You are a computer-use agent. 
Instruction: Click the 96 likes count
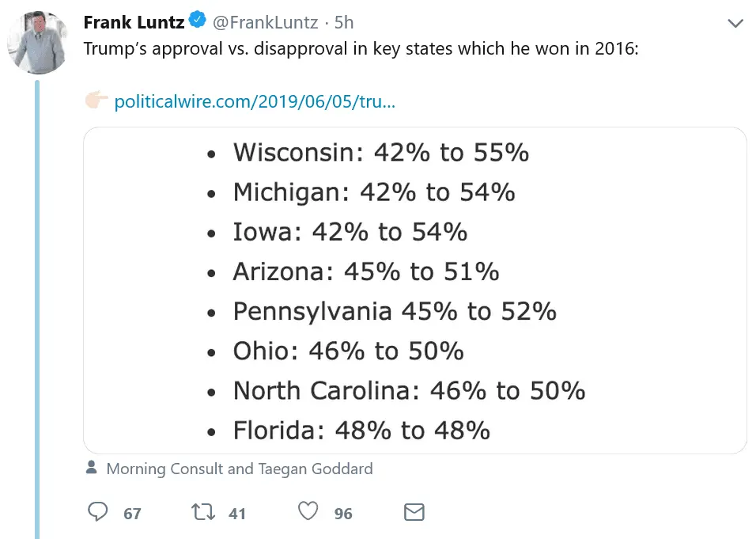[x=343, y=514]
